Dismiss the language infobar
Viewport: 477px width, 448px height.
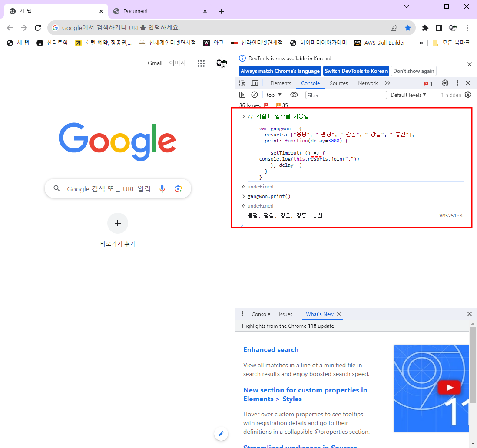469,64
